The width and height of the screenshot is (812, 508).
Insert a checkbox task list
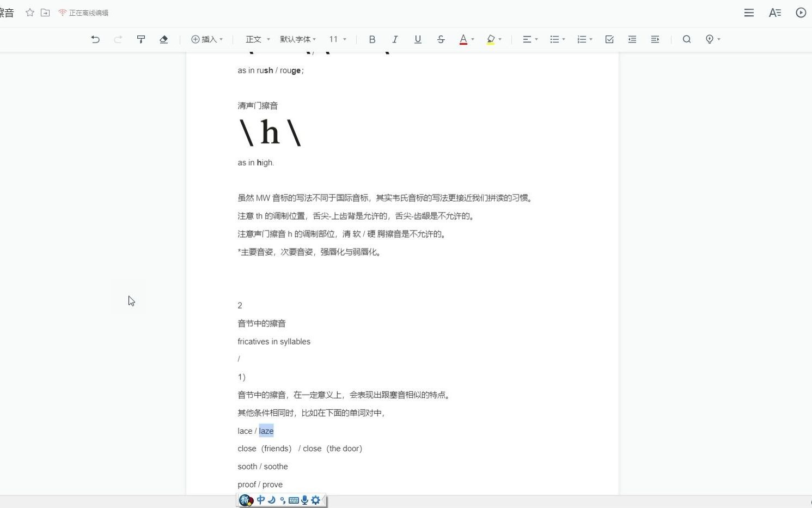pos(609,39)
